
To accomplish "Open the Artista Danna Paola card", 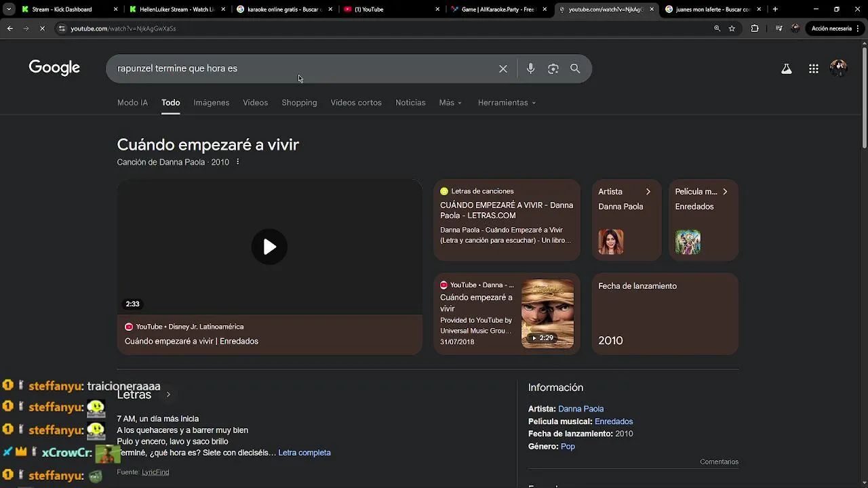I will coord(627,220).
